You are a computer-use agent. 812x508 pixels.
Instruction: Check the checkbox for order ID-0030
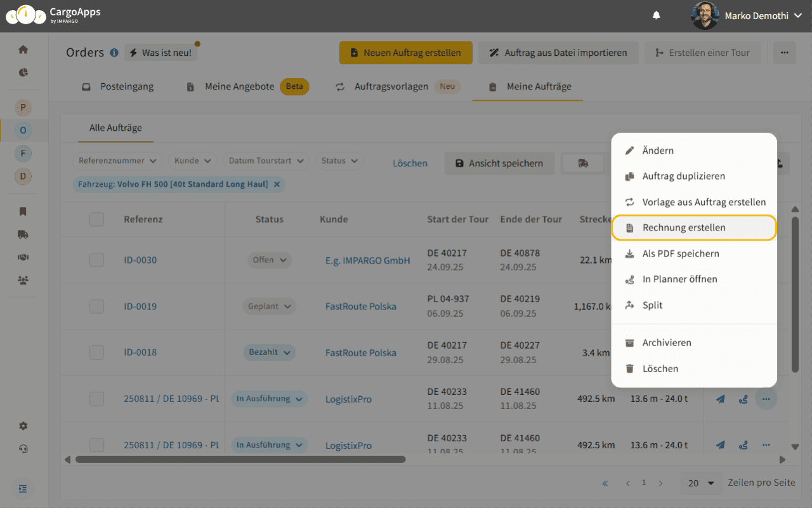(96, 260)
